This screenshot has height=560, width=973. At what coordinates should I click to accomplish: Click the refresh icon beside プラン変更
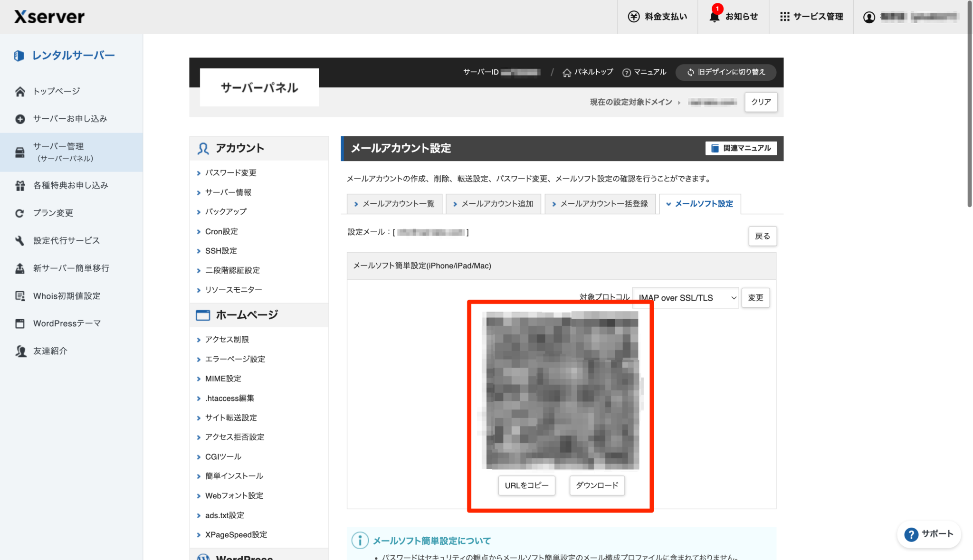coord(20,213)
